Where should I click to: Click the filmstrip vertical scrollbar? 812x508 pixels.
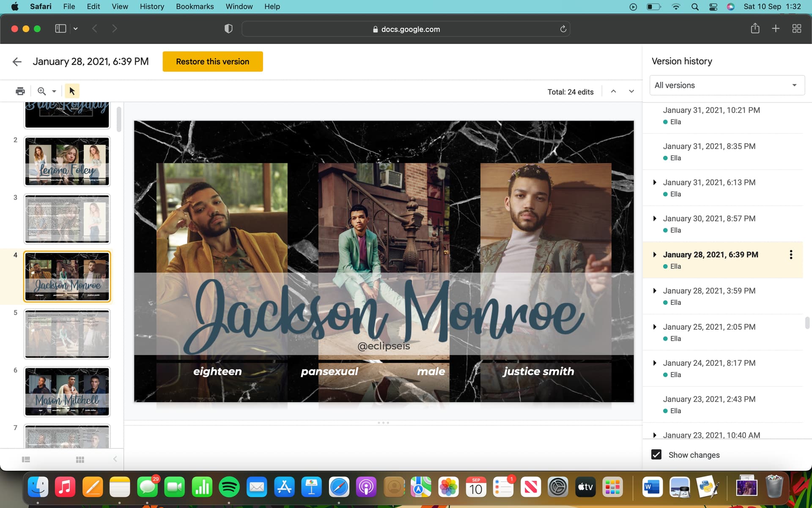click(x=119, y=119)
